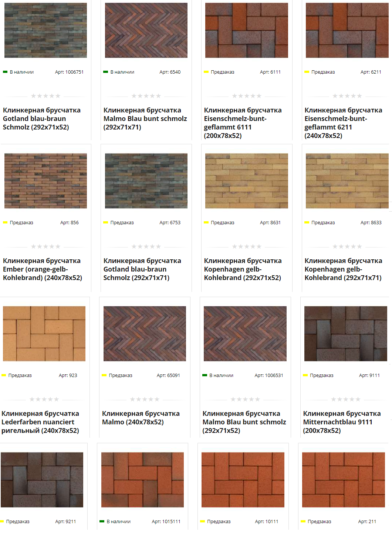Viewport: 392px width, 552px height.
Task: Open Eisenschmelz-bunt-geflammt 6211 (240x78x52) title
Action: (343, 123)
